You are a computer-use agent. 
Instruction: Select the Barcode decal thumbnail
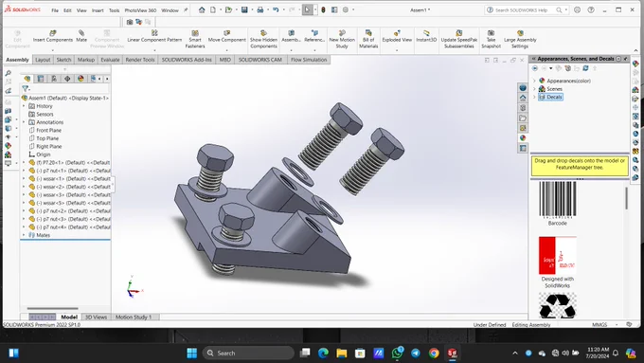click(557, 200)
